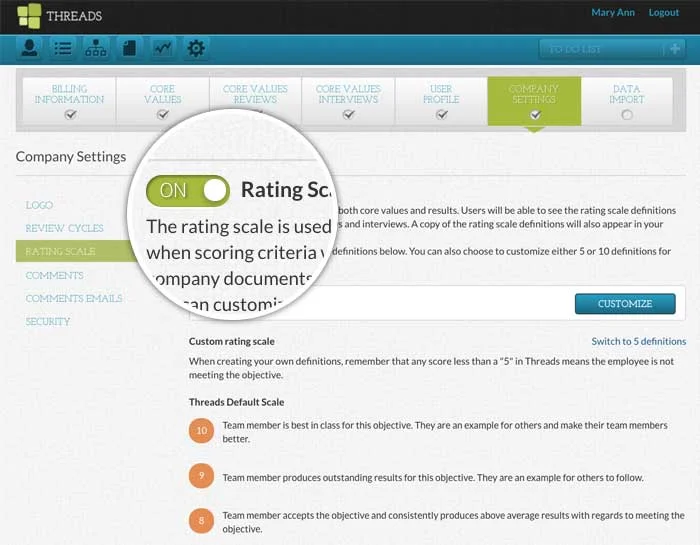The height and width of the screenshot is (545, 700).
Task: Click Switch to 5 definitions link
Action: 639,341
